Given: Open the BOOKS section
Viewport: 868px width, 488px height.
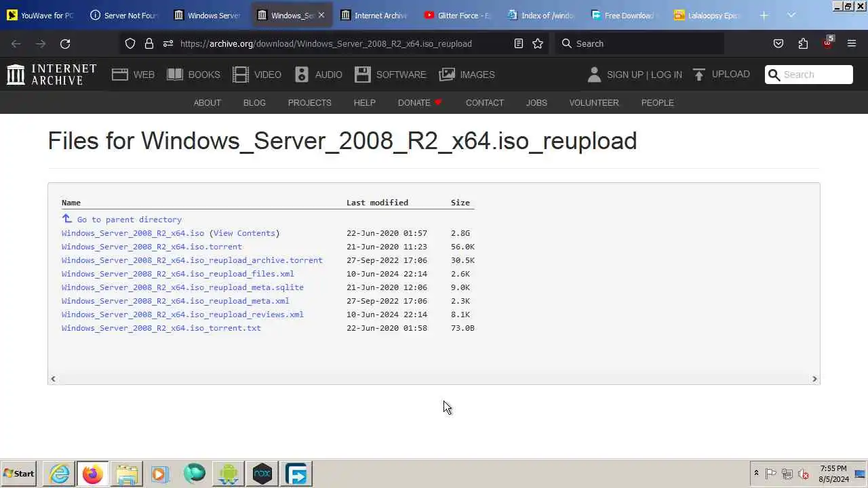Looking at the screenshot, I should [193, 75].
